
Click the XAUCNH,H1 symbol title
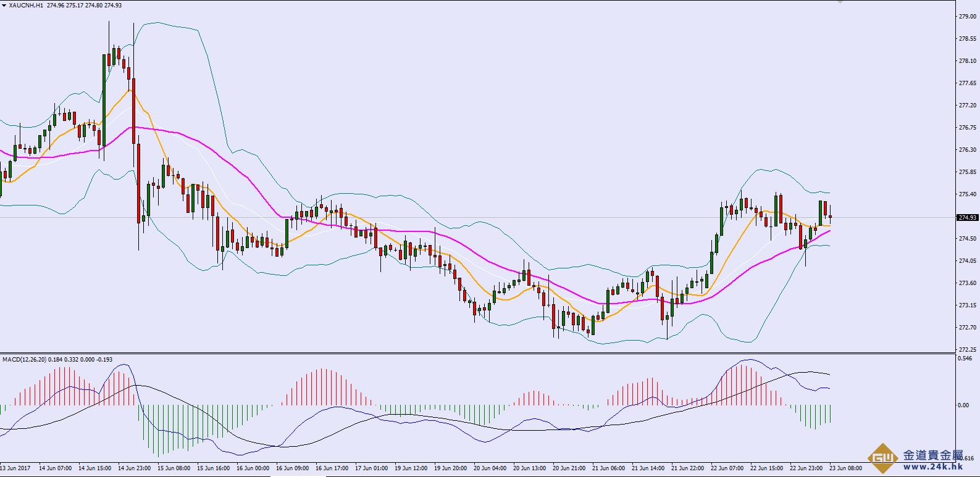point(26,5)
